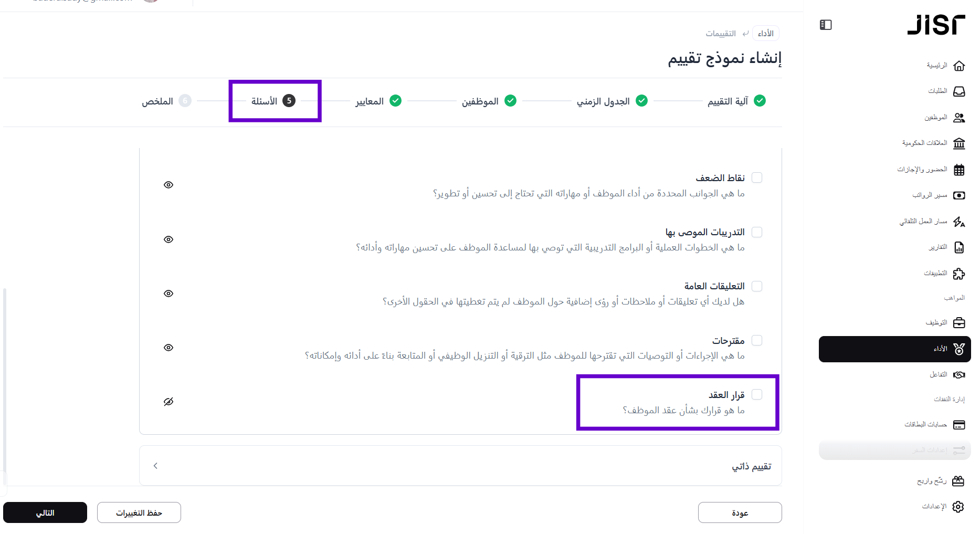980x534 pixels.
Task: Click the الأداء breadcrumb link
Action: [766, 34]
